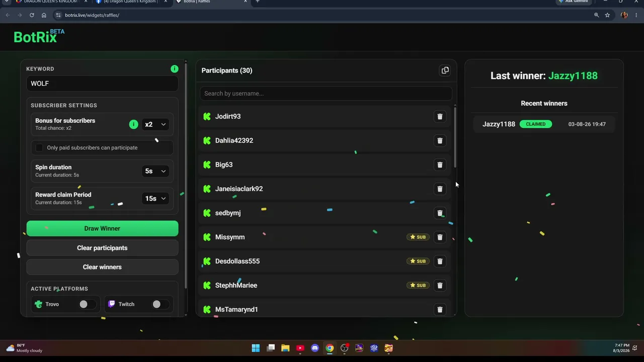Click the Search by username field
Screen dimensions: 644x362
[x=326, y=94]
